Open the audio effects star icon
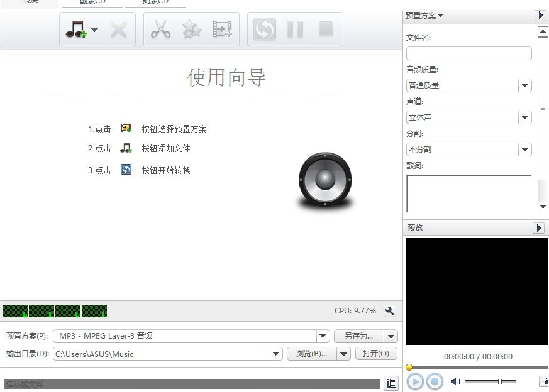Image resolution: width=549 pixels, height=392 pixels. point(192,29)
